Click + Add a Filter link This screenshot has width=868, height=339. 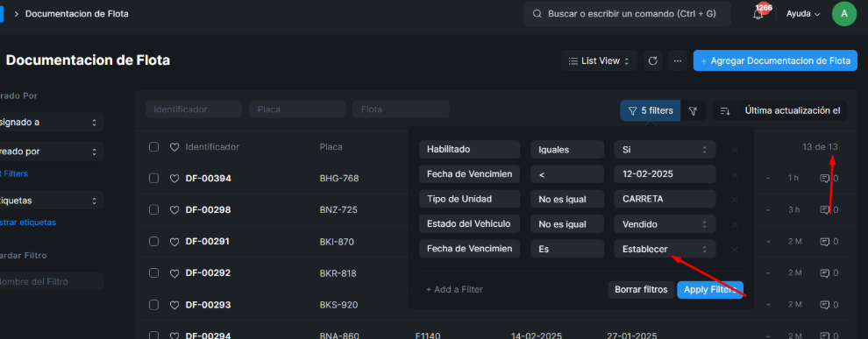click(454, 289)
